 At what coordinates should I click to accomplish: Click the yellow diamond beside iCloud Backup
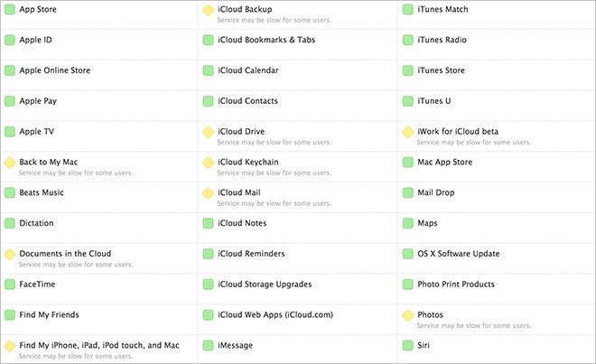click(x=208, y=10)
